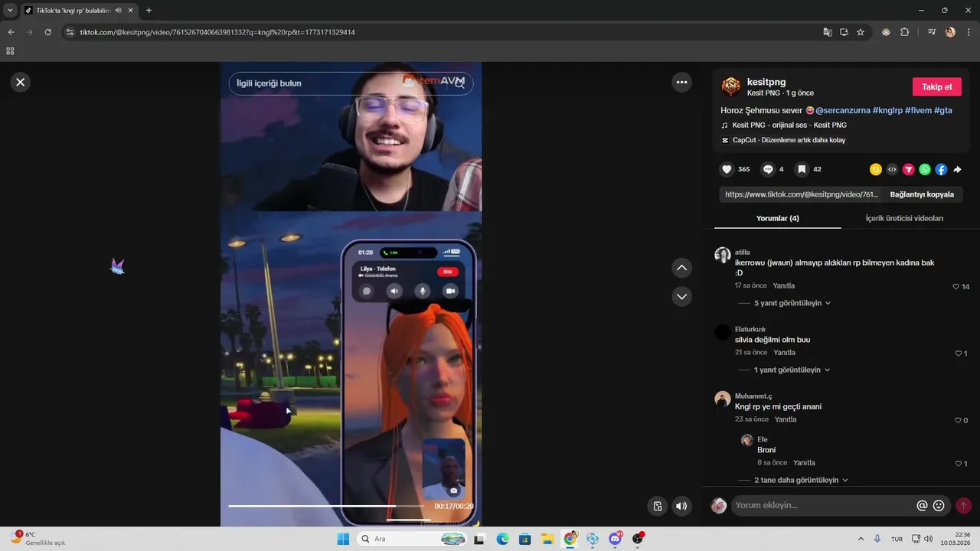The height and width of the screenshot is (551, 980).
Task: Open Discord from the taskbar
Action: (x=615, y=539)
